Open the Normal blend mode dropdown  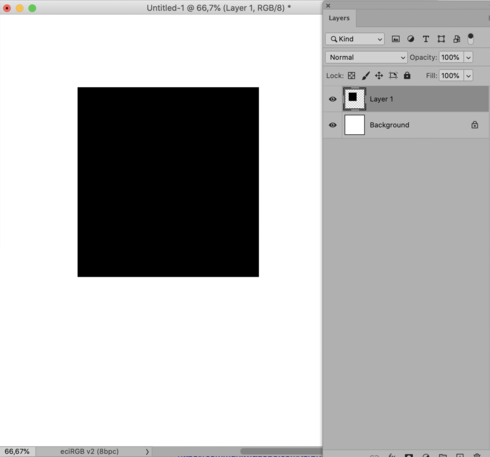tap(366, 57)
